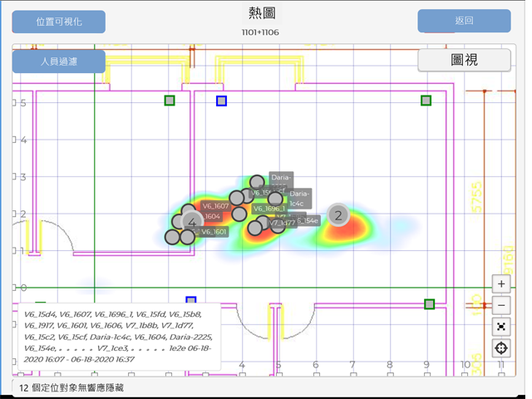
Task: Click the green square anchor at top-left
Action: pyautogui.click(x=170, y=101)
